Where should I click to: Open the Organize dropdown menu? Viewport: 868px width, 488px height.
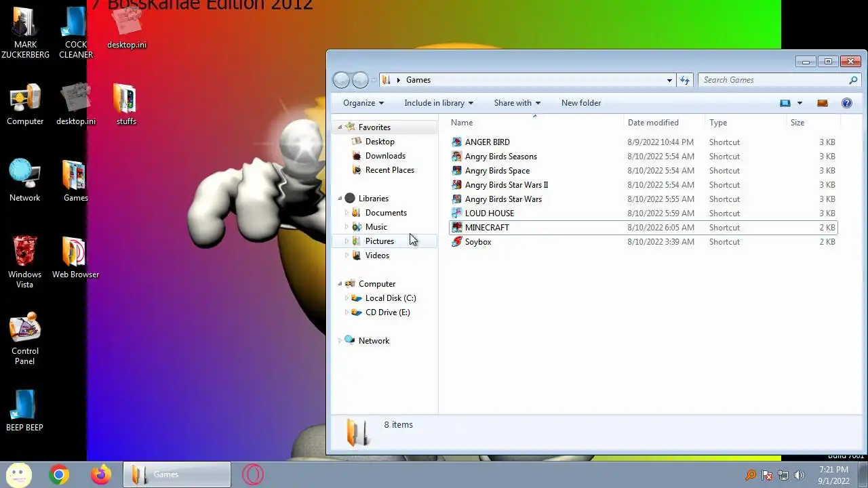coord(363,103)
